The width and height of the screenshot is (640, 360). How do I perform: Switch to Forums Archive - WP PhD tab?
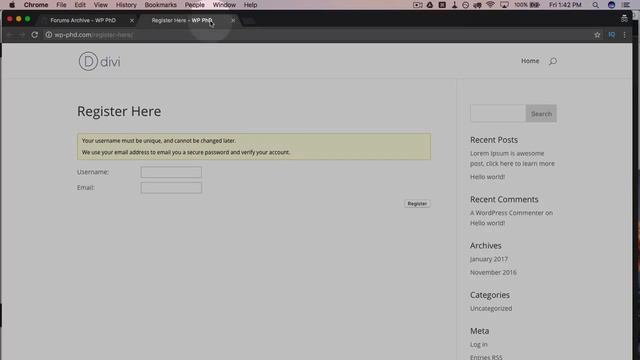click(83, 20)
